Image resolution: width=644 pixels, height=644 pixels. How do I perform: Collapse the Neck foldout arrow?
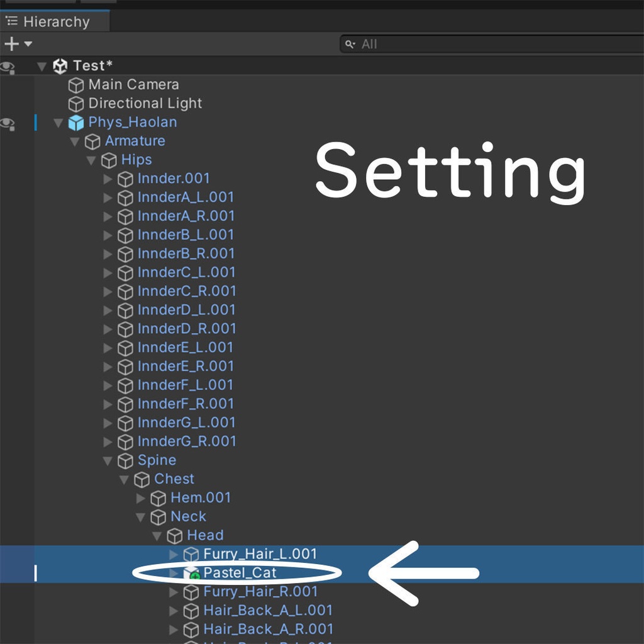pos(140,517)
